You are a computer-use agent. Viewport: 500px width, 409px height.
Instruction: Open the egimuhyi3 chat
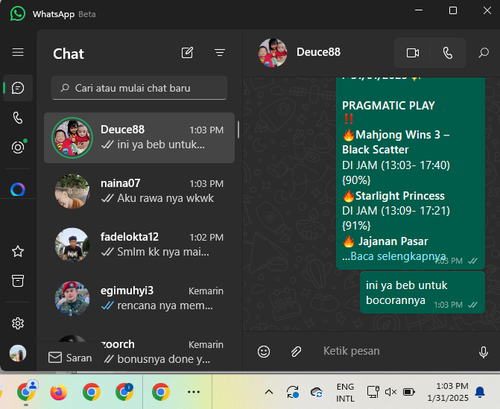(139, 299)
